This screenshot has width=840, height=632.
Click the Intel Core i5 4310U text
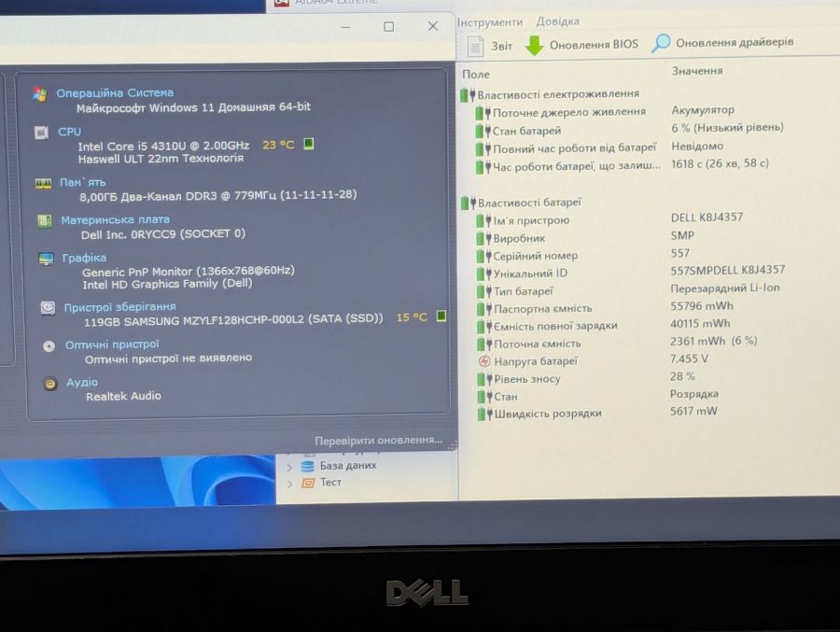coord(163,146)
